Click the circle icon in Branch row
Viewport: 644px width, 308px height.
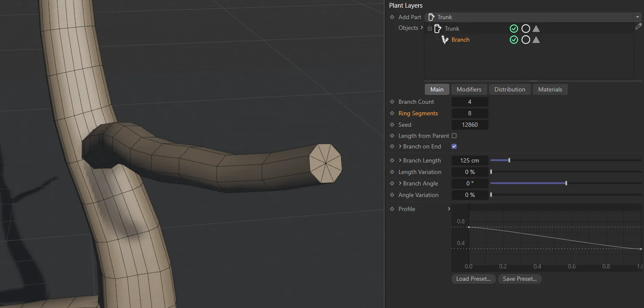(x=525, y=40)
